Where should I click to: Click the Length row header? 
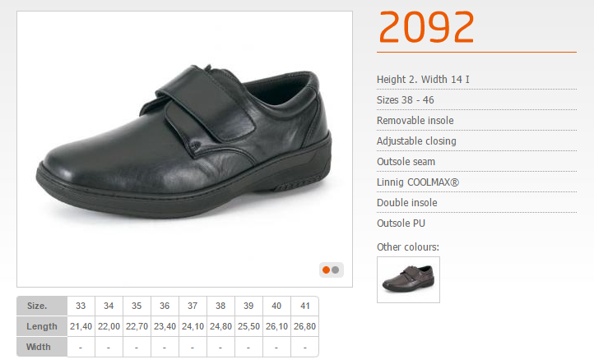point(42,326)
